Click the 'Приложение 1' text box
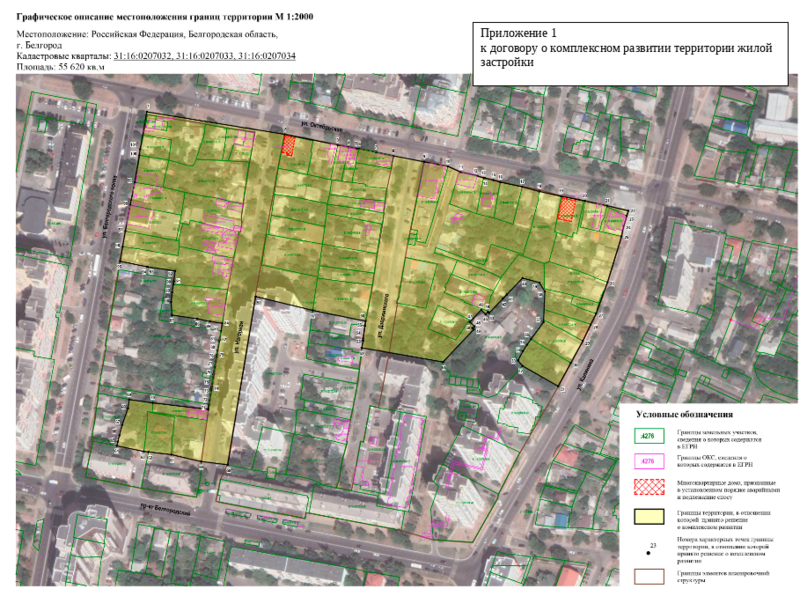This screenshot has height=589, width=800. point(630,53)
